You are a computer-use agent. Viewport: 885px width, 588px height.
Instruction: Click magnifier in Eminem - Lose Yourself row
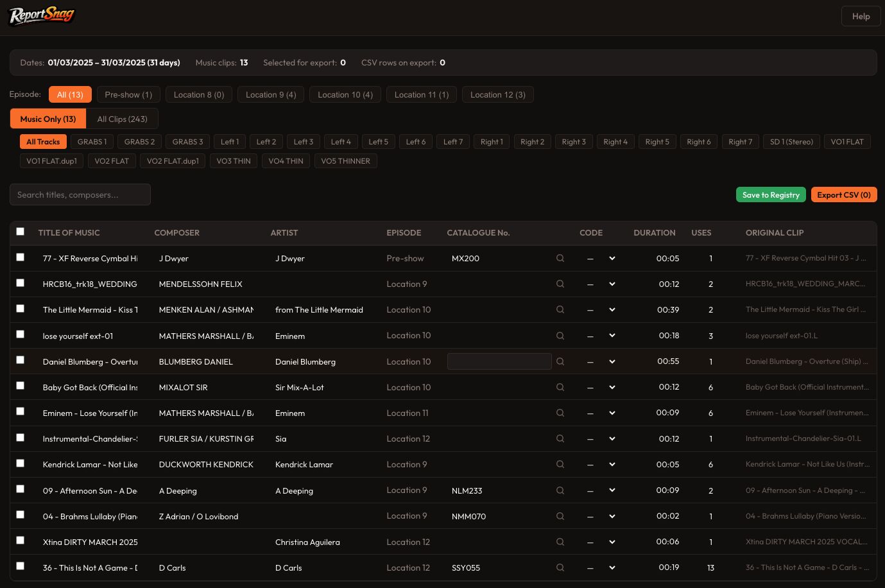coord(560,413)
